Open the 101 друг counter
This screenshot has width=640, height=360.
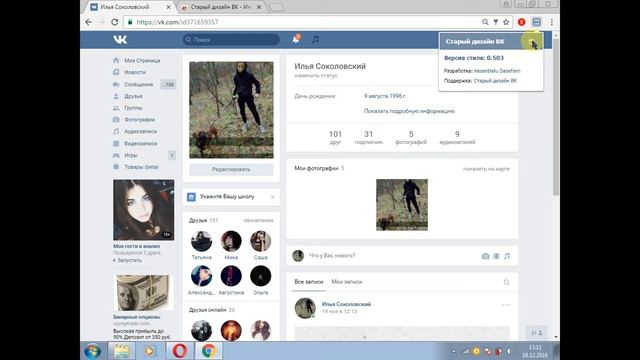335,137
